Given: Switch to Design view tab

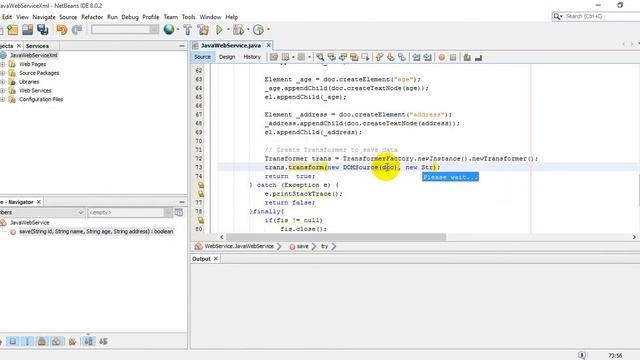Looking at the screenshot, I should pyautogui.click(x=227, y=57).
